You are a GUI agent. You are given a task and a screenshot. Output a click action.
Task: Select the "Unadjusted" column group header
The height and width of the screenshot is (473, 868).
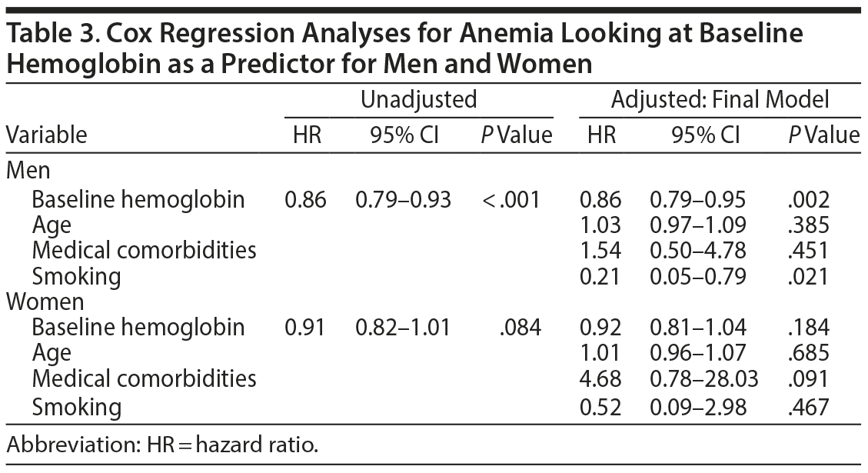pos(419,98)
